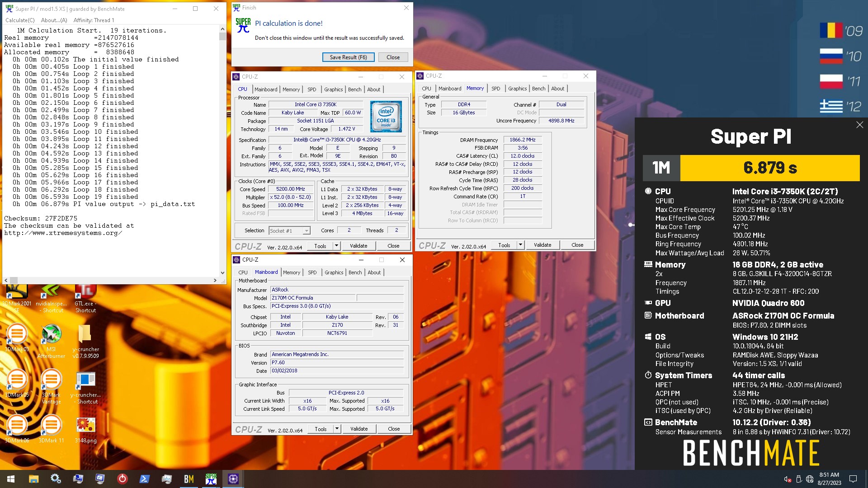Click Tools button in CPU-Z CPU window
Viewport: 868px width, 488px height.
tap(320, 246)
